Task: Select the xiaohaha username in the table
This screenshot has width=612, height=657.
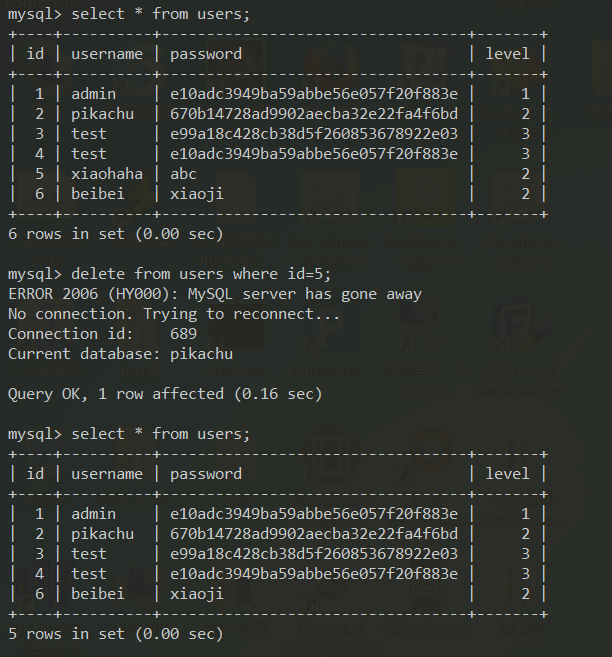Action: pos(106,174)
